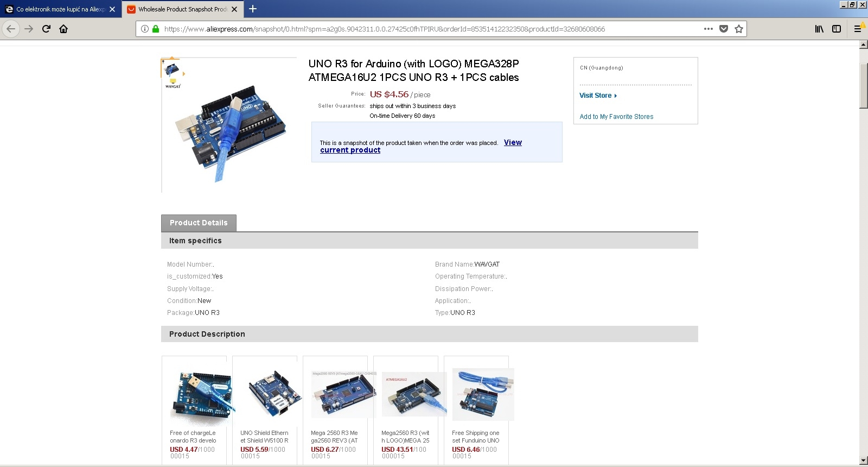Go back to the previous page
868x467 pixels.
[x=11, y=29]
